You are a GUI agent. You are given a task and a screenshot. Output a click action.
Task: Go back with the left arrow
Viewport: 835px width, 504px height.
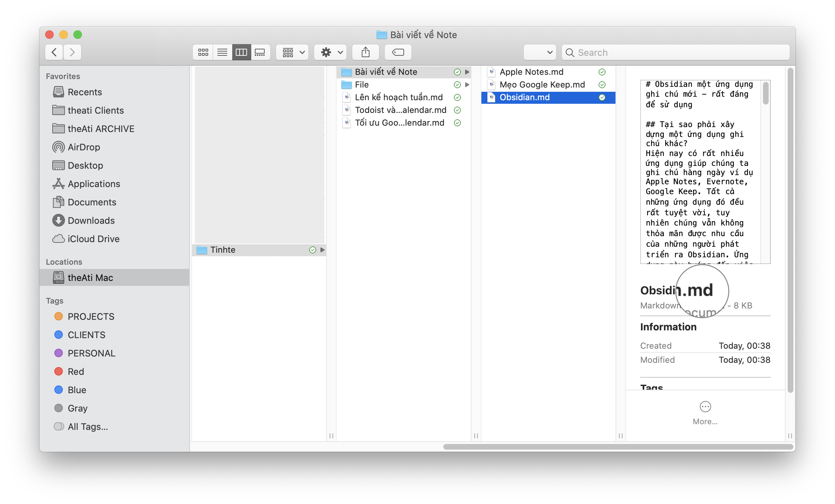tap(54, 52)
